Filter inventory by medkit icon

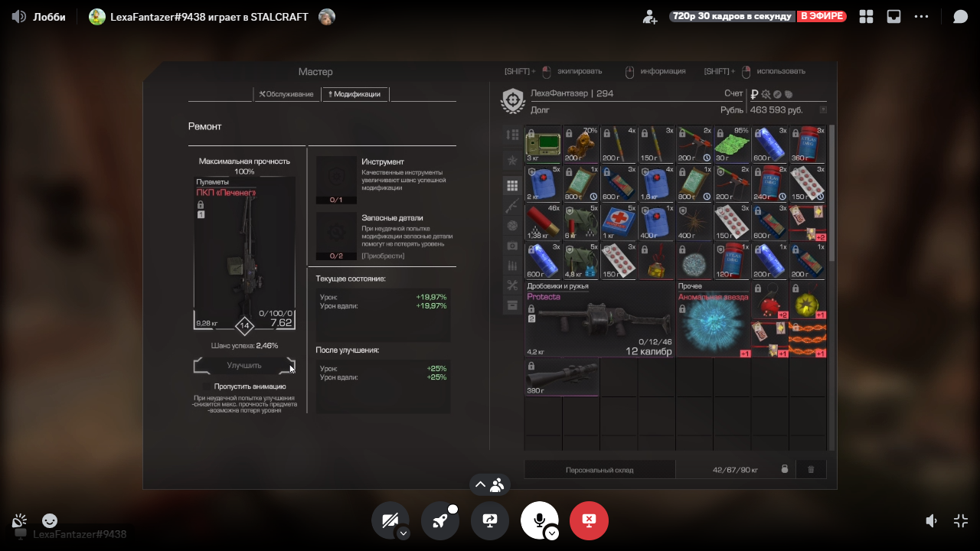512,246
